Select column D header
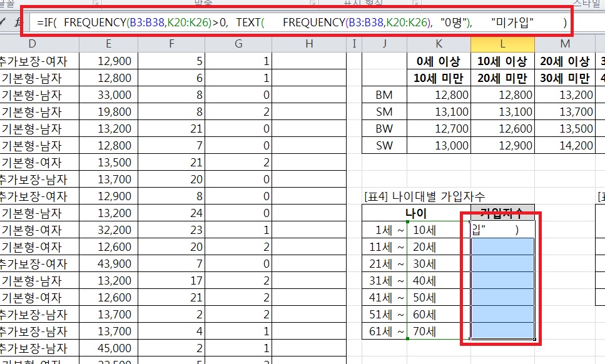Image resolution: width=605 pixels, height=364 pixels. [x=33, y=43]
